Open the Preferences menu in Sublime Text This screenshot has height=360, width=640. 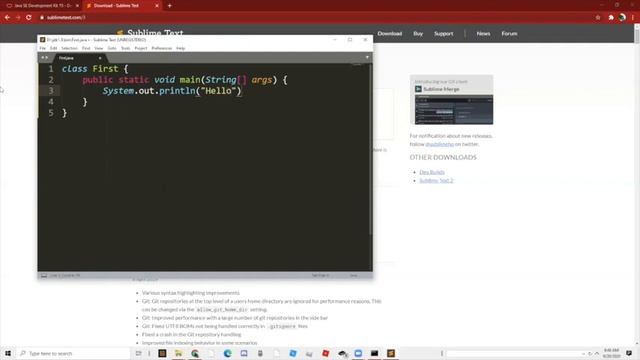[x=162, y=48]
